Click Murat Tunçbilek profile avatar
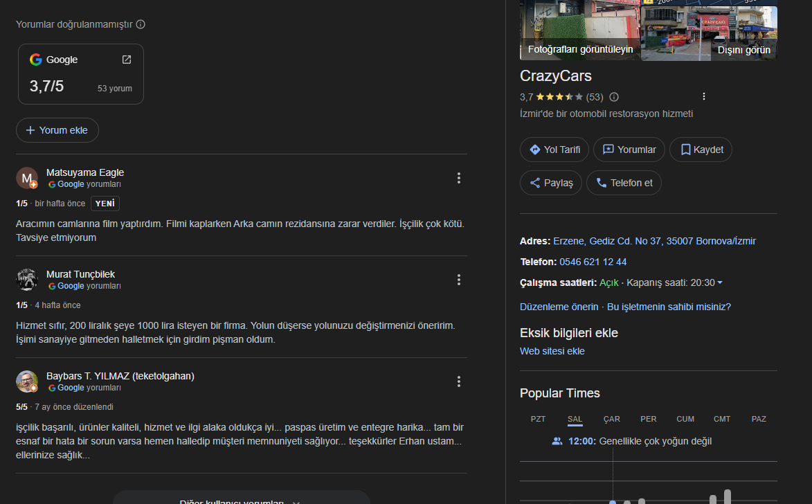 point(27,280)
